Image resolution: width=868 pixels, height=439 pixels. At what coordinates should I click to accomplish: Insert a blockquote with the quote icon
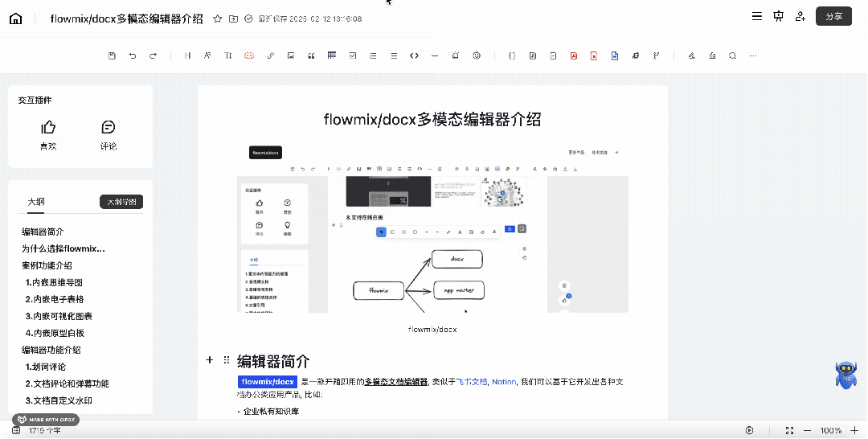pos(311,56)
